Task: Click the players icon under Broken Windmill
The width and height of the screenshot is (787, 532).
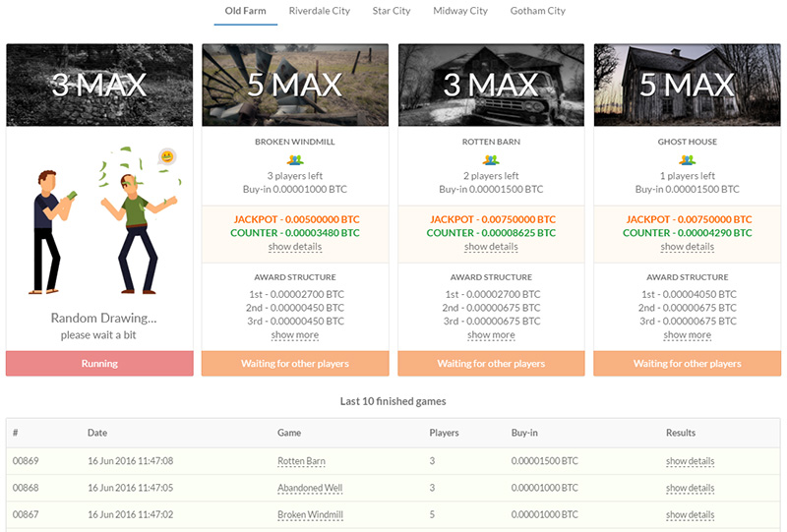Action: click(x=295, y=160)
